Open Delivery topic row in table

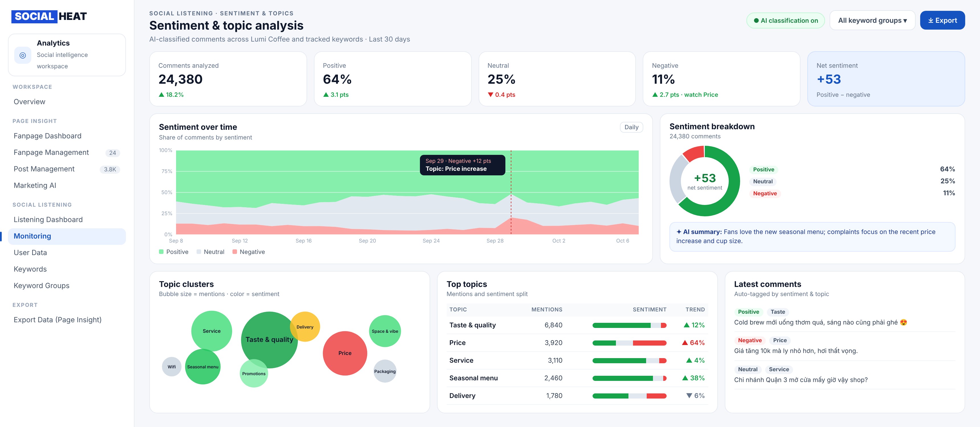(577, 396)
